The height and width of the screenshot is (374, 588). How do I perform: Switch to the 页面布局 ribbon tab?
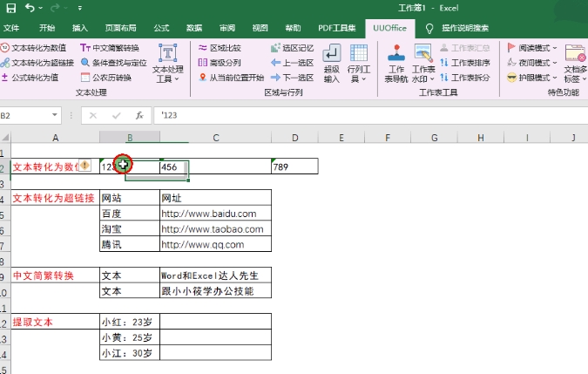[120, 28]
